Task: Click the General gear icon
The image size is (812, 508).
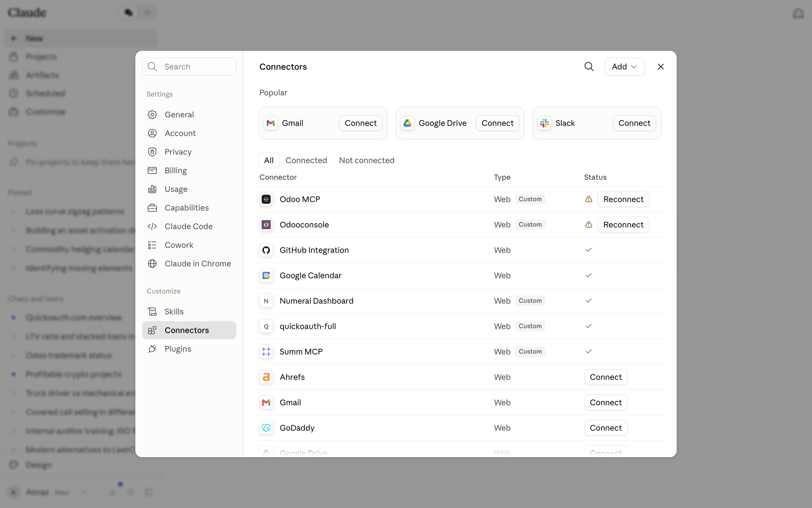Action: 152,115
